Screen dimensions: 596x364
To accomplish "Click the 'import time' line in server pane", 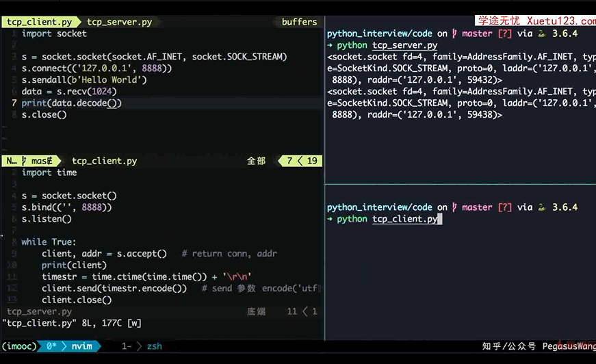I will (49, 172).
